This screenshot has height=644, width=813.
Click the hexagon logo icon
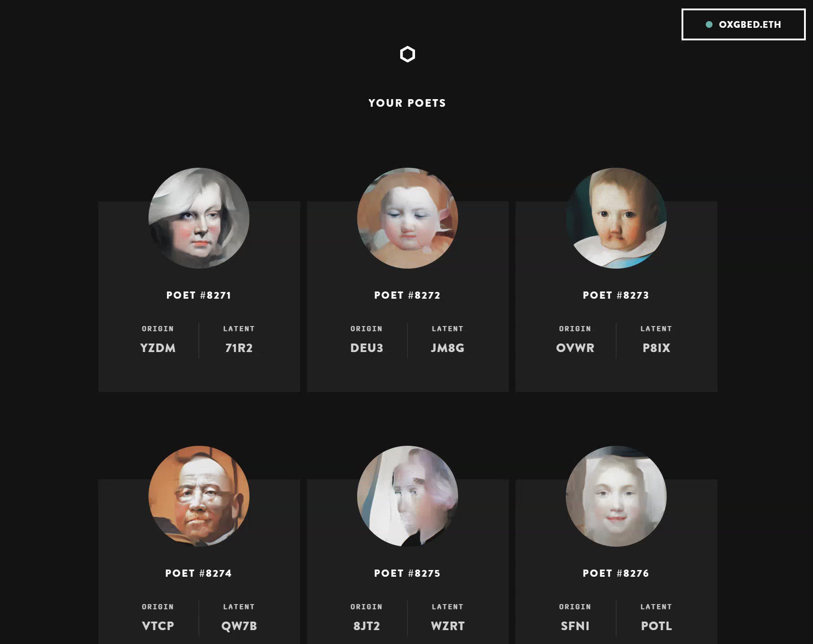(407, 54)
